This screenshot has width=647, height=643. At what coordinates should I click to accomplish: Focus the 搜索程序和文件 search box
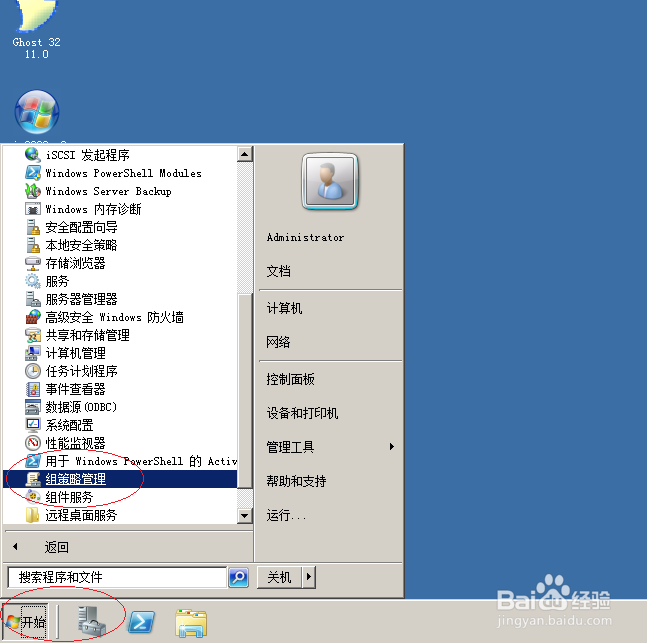117,577
